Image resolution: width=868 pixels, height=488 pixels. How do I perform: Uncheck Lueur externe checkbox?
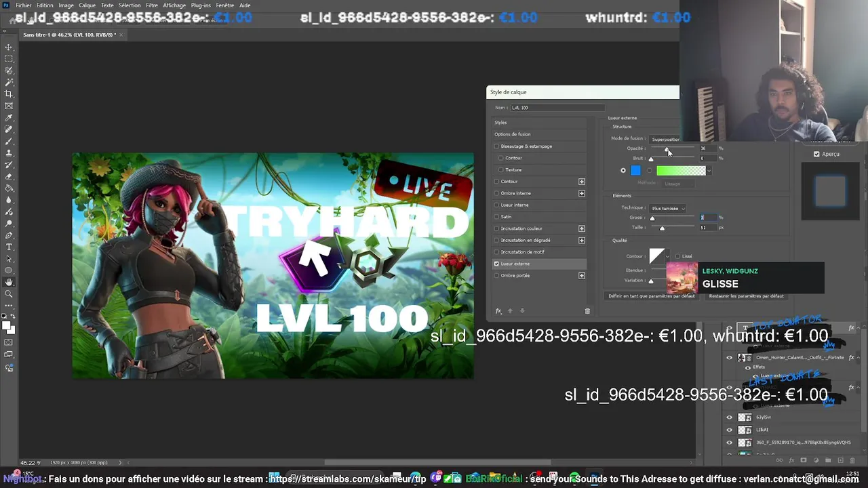coord(496,264)
